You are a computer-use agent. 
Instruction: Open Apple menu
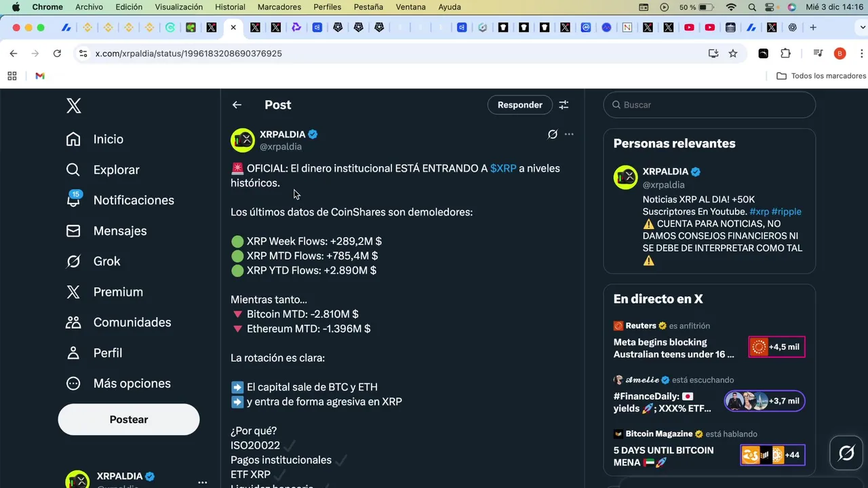point(16,7)
